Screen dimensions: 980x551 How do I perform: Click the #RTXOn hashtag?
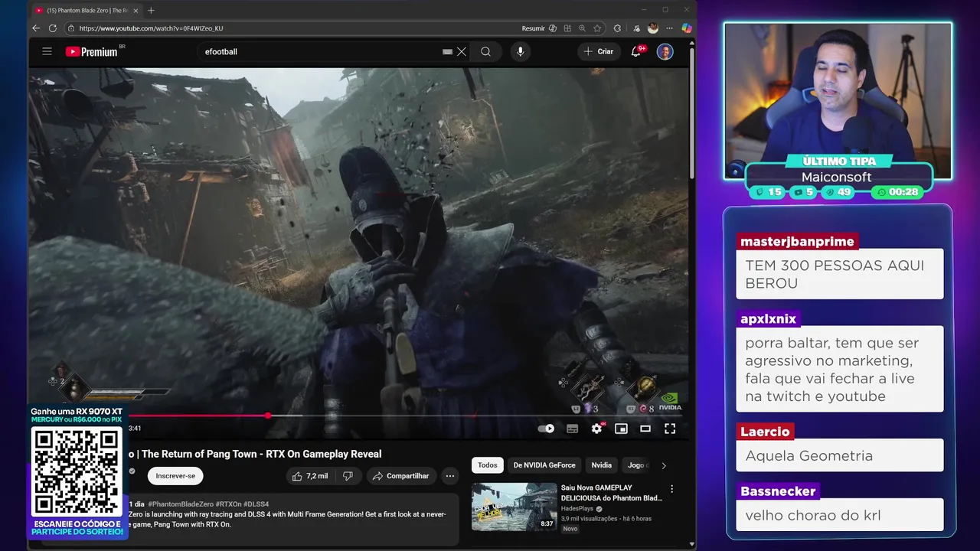(228, 504)
